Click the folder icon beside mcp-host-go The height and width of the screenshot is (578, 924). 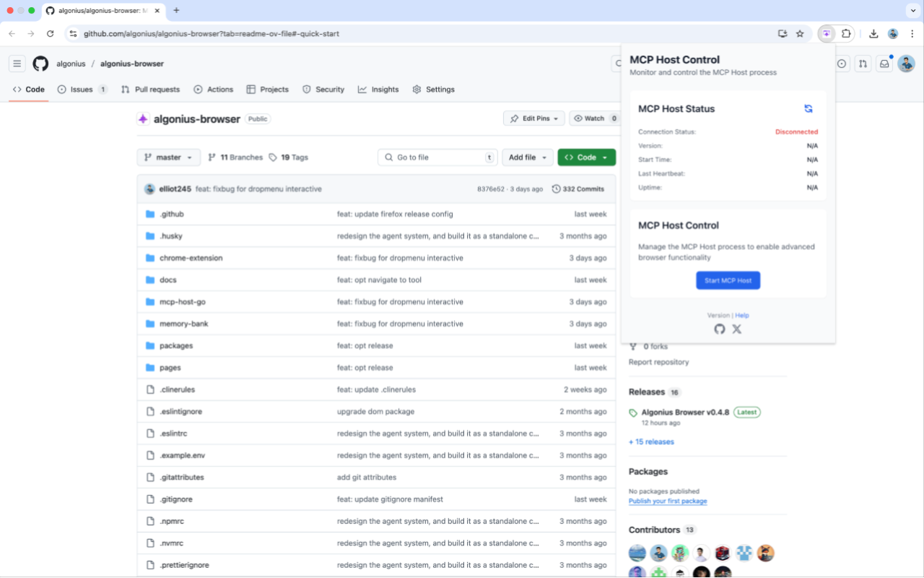[150, 302]
